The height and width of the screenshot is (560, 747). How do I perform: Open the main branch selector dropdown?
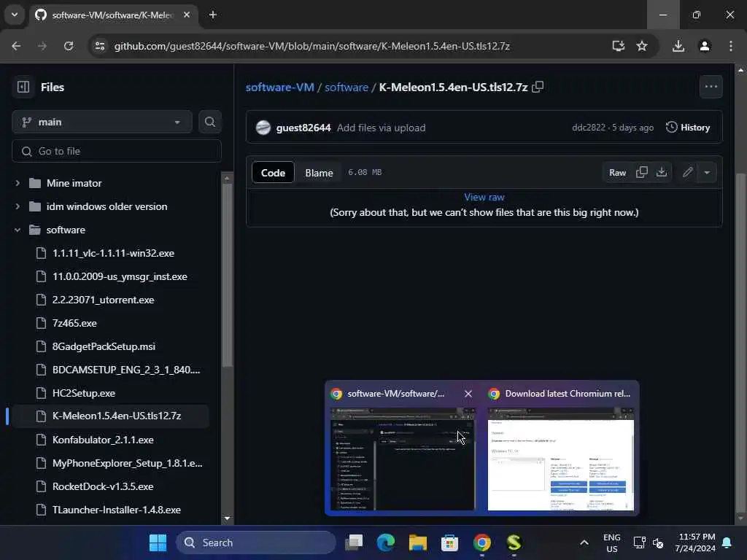[x=102, y=122]
